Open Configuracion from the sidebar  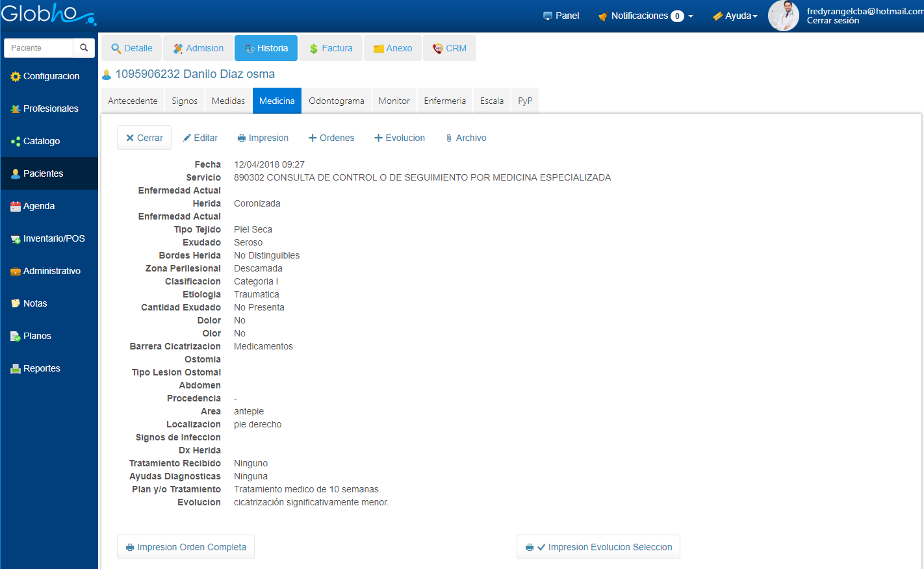[51, 76]
